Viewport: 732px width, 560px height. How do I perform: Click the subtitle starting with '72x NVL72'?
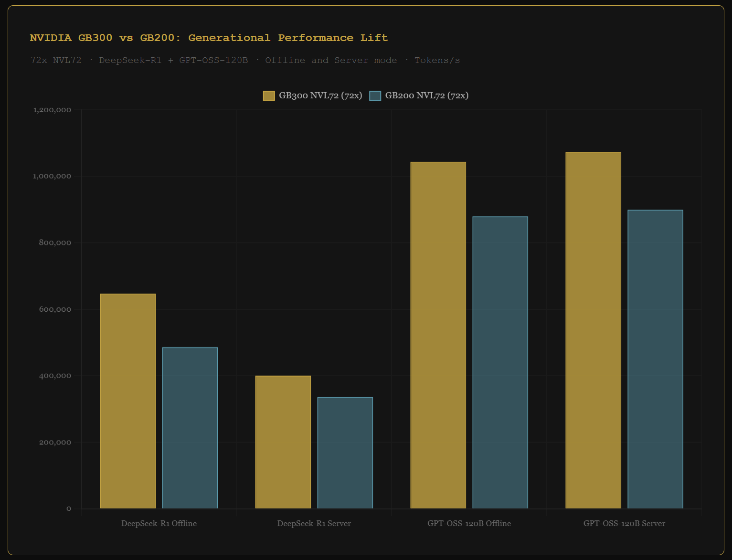(245, 60)
